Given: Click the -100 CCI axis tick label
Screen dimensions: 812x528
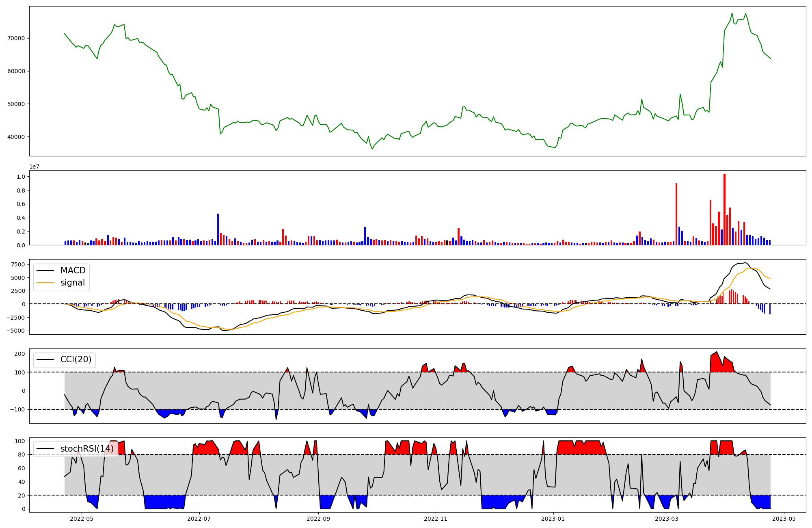Looking at the screenshot, I should coord(17,409).
